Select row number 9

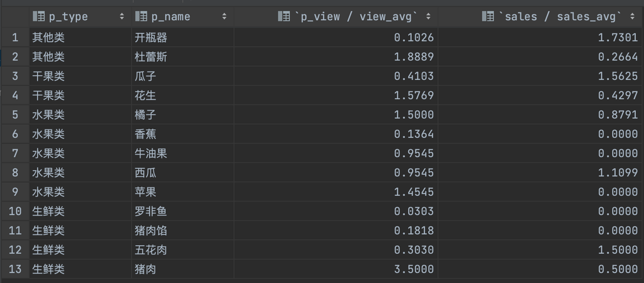tap(15, 192)
